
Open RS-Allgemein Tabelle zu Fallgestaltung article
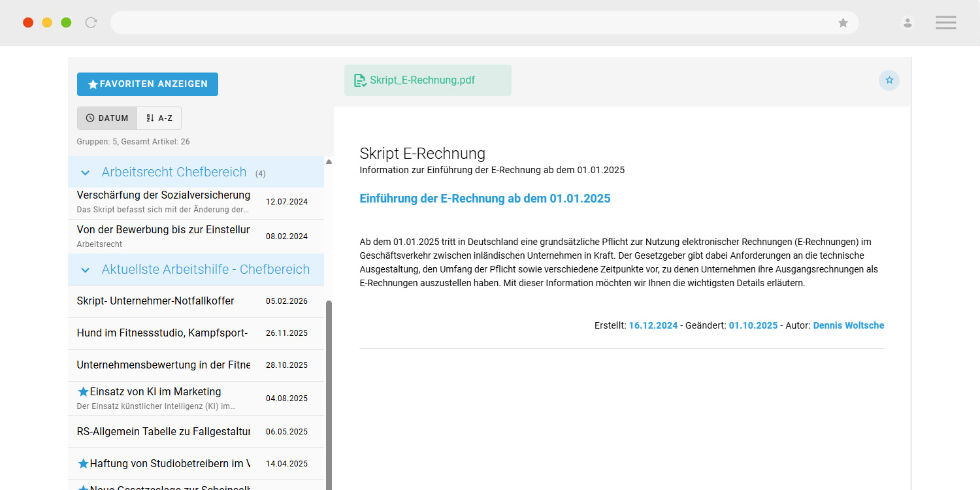click(196, 432)
